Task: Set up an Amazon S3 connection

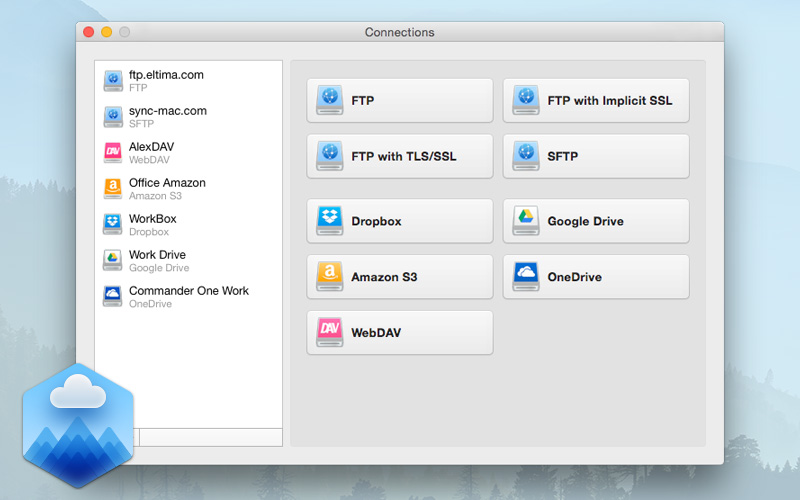Action: tap(399, 277)
